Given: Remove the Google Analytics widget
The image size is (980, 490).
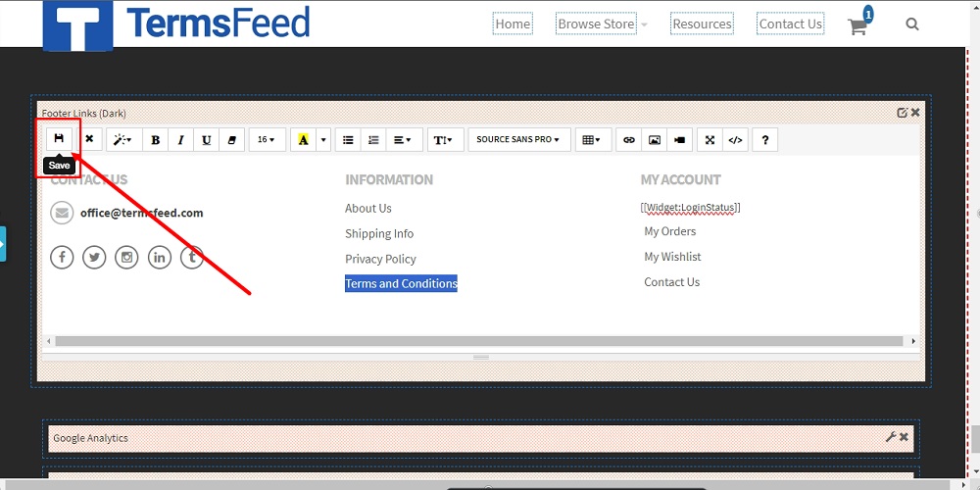Looking at the screenshot, I should (x=904, y=437).
